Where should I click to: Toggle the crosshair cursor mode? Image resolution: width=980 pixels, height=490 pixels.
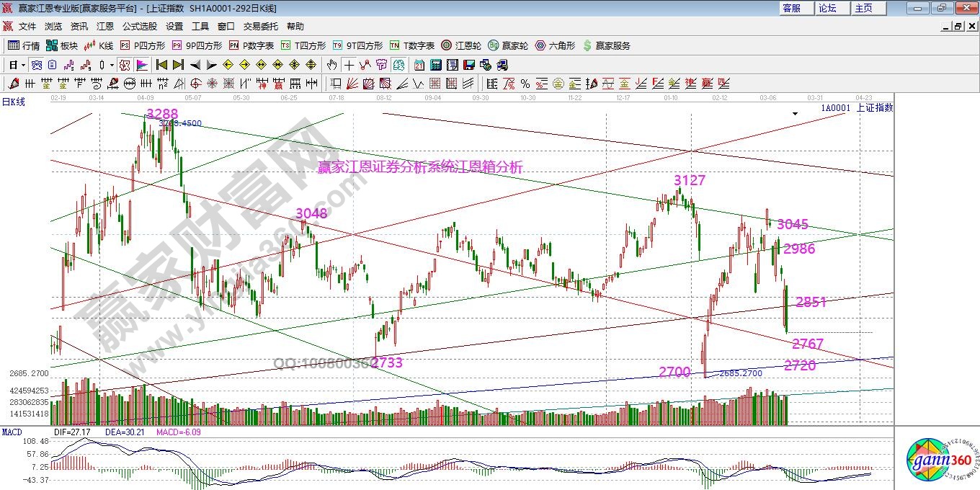click(x=349, y=65)
